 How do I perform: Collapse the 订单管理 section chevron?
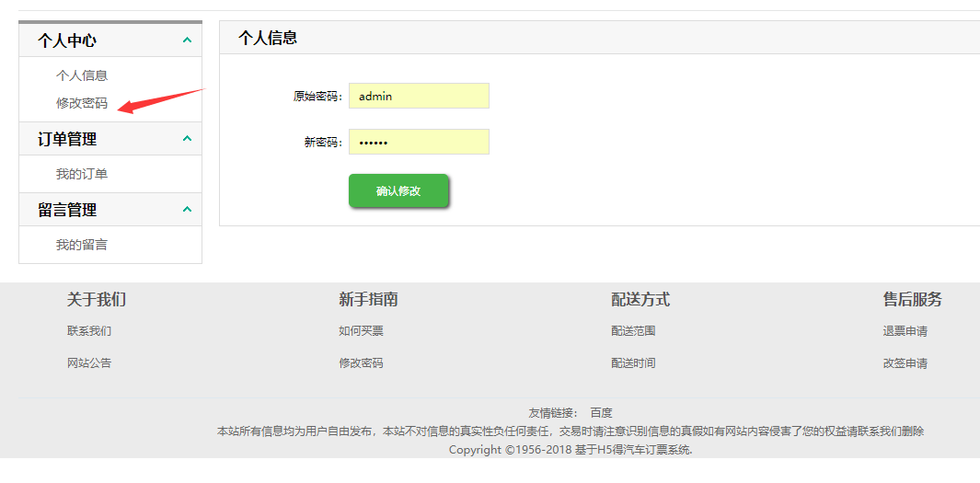pyautogui.click(x=187, y=138)
